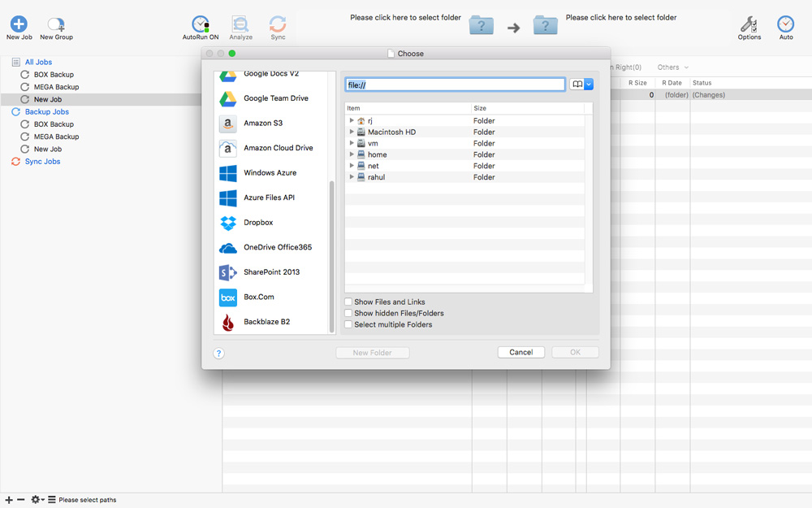The width and height of the screenshot is (812, 508).
Task: Click into the file:// path field
Action: pyautogui.click(x=455, y=85)
